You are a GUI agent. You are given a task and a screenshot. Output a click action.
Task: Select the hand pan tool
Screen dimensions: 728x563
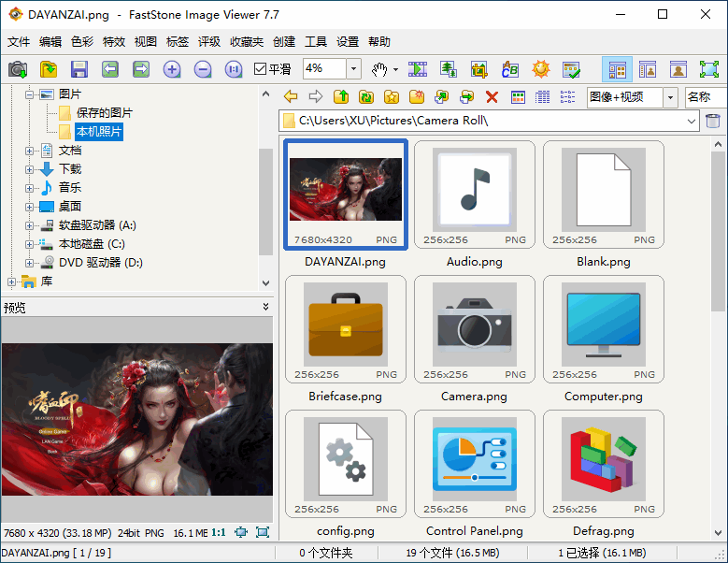point(379,70)
